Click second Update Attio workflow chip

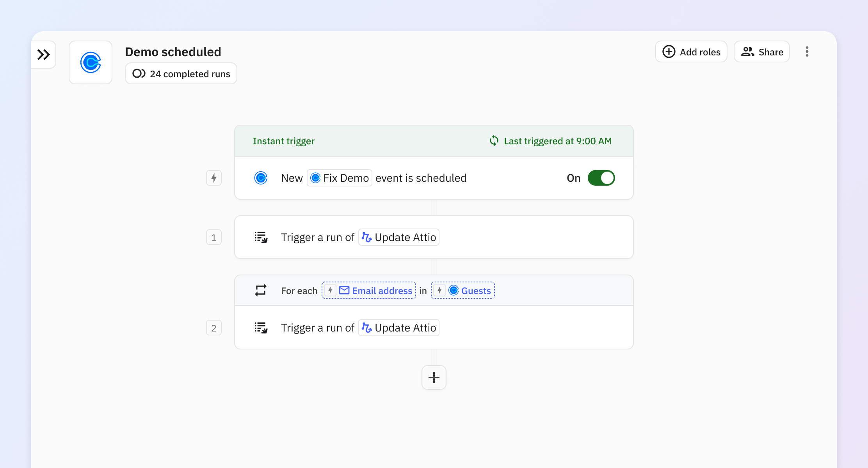click(399, 328)
